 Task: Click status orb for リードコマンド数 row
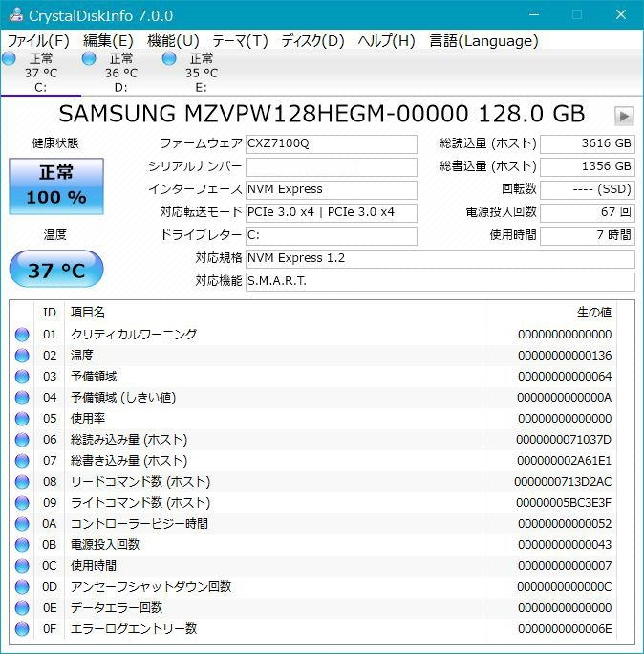22,482
